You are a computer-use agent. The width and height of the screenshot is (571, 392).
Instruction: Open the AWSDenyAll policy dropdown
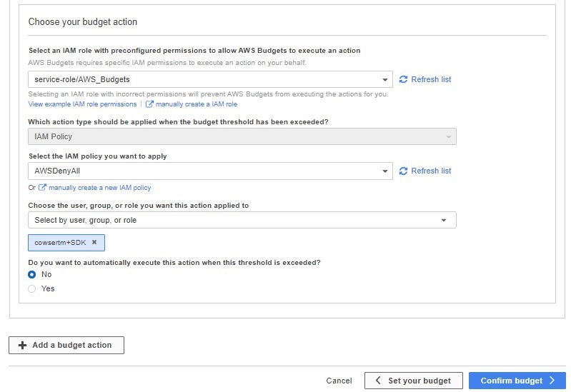pos(210,171)
